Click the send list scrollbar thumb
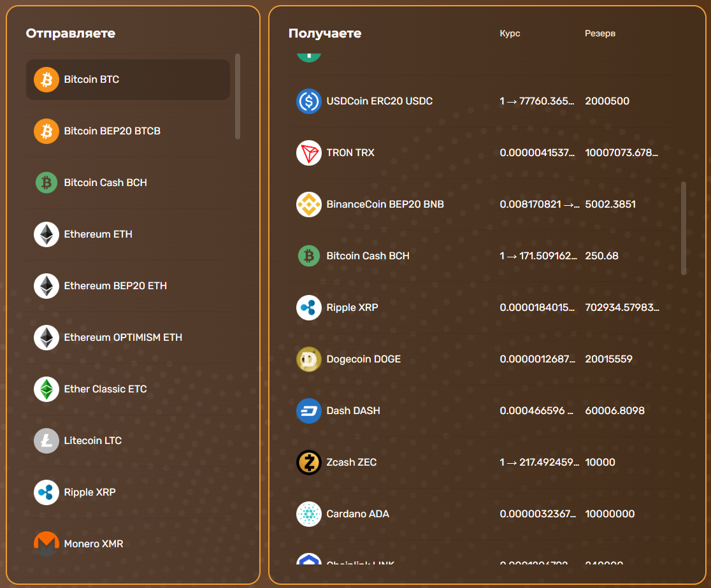 (238, 97)
